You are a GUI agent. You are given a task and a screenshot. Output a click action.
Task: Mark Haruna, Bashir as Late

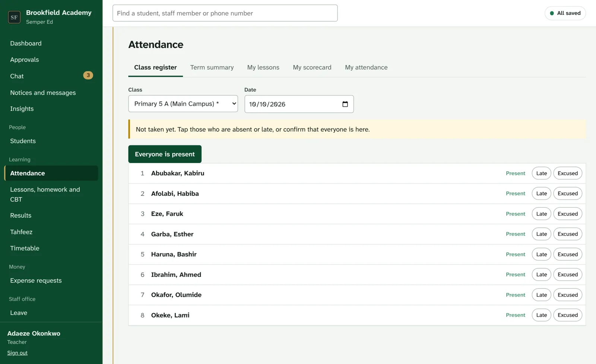click(x=541, y=255)
